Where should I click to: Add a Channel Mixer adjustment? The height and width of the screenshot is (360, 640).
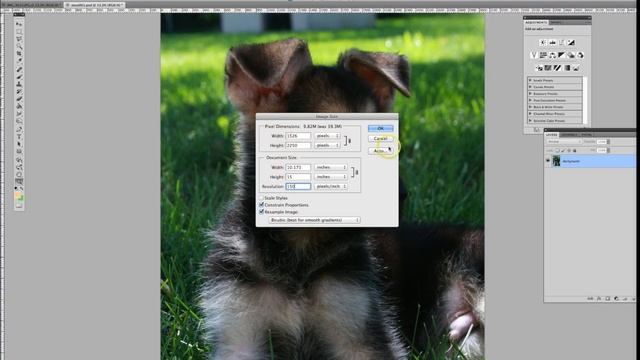pyautogui.click(x=580, y=55)
